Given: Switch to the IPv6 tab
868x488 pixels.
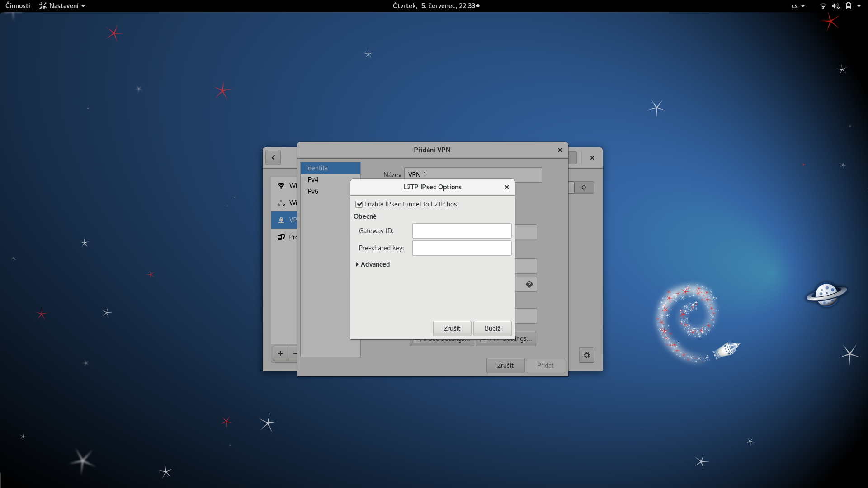Looking at the screenshot, I should point(312,192).
